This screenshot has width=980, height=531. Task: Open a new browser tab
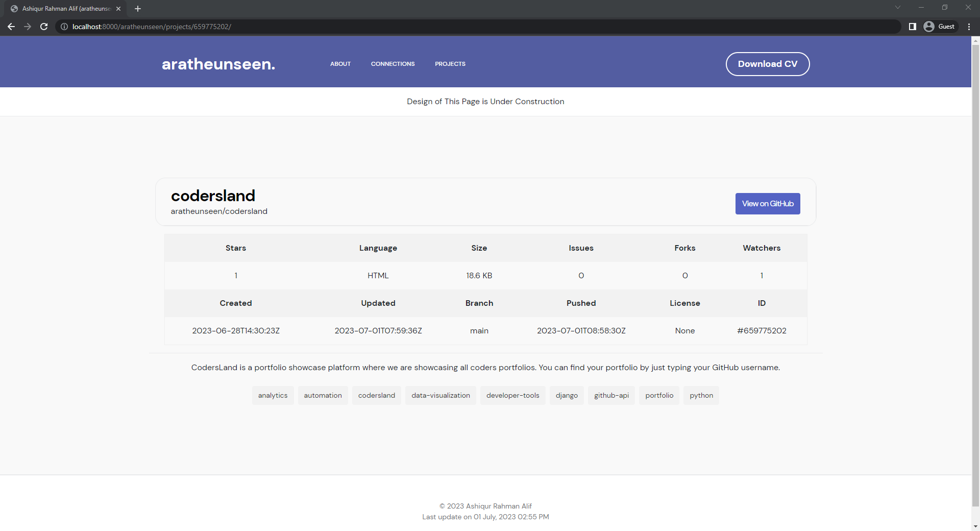(x=137, y=8)
